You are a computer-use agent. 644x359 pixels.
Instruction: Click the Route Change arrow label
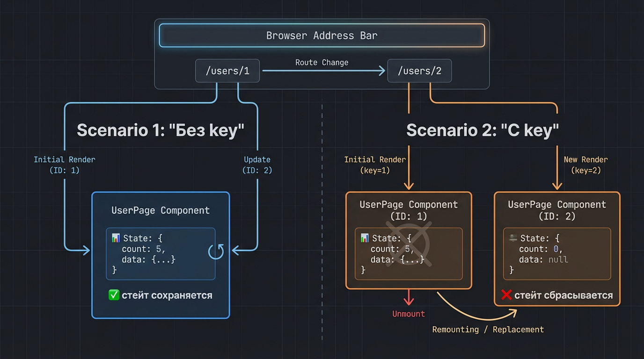tap(322, 62)
